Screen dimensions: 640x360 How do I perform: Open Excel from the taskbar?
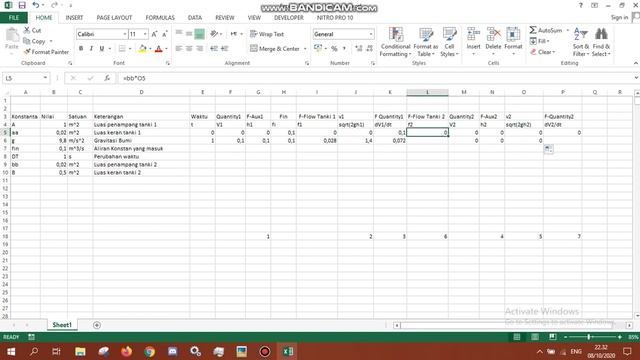tap(288, 351)
